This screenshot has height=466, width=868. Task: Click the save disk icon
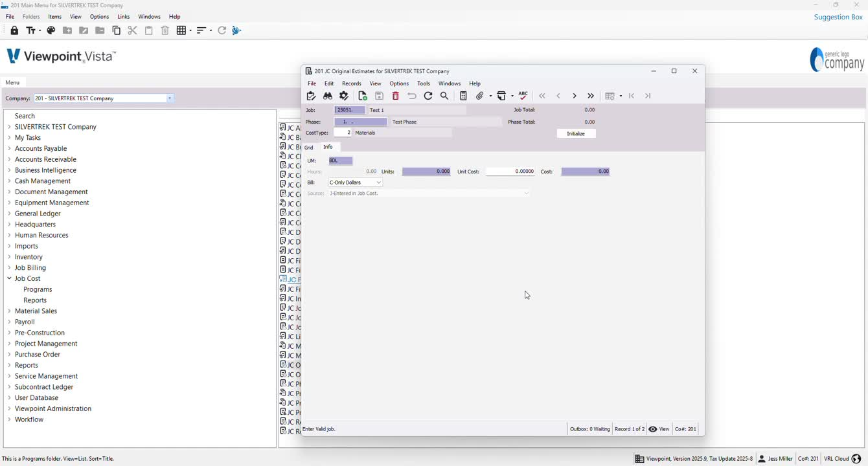click(379, 96)
